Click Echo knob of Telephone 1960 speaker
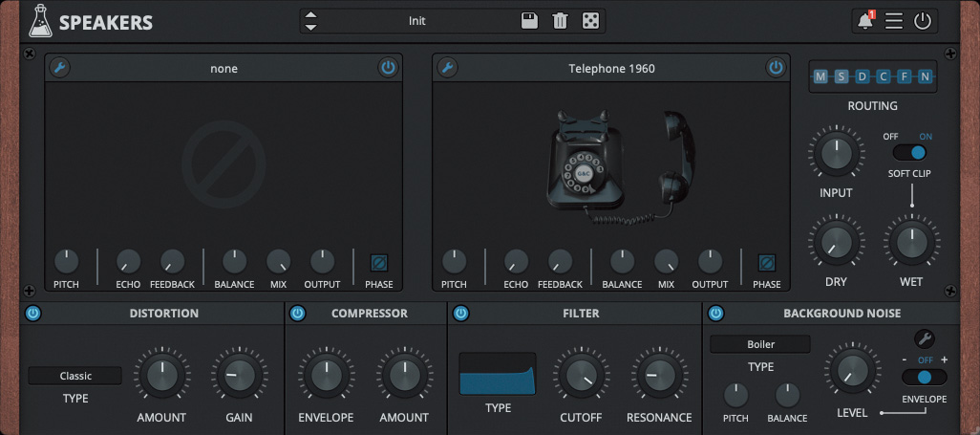 tap(516, 262)
